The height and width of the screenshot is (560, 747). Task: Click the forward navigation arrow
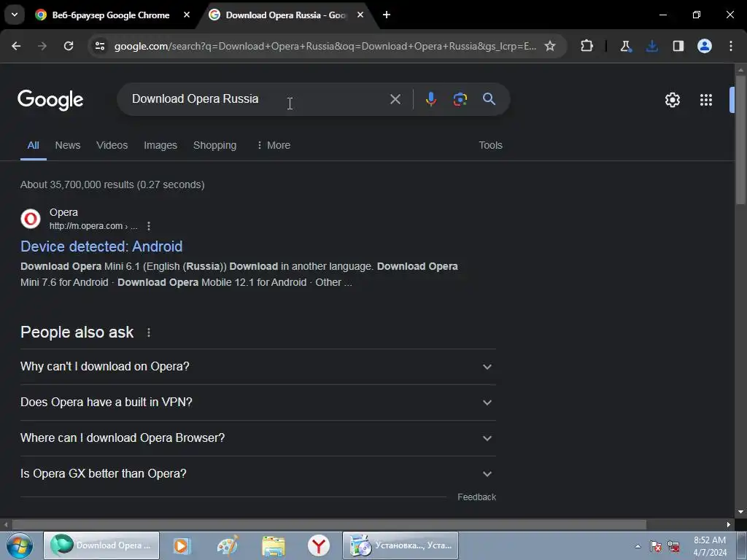42,46
